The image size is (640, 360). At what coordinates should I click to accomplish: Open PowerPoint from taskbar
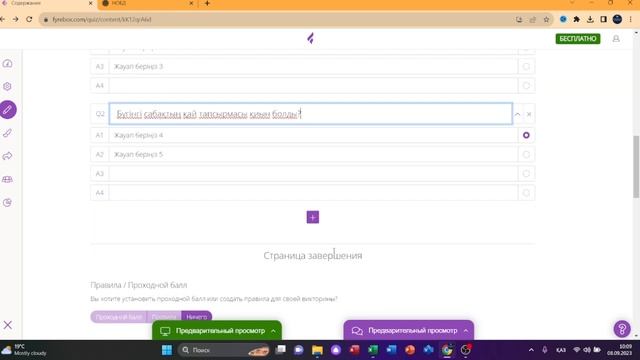(x=410, y=350)
